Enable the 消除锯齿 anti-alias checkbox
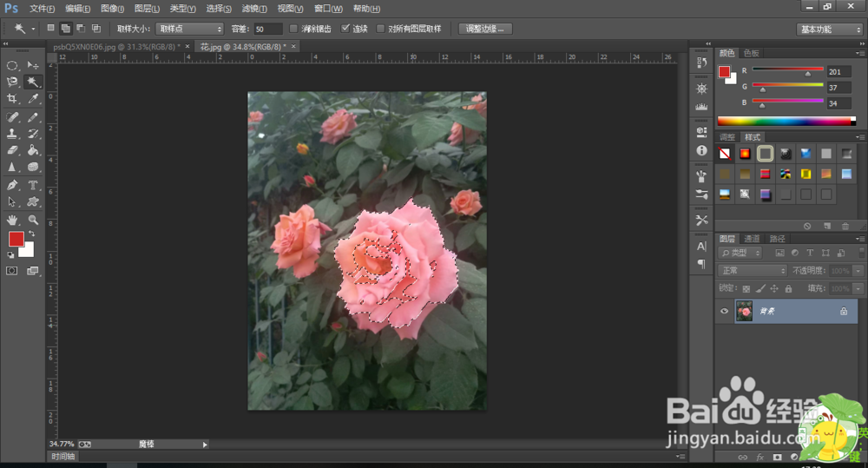868x468 pixels. [293, 29]
